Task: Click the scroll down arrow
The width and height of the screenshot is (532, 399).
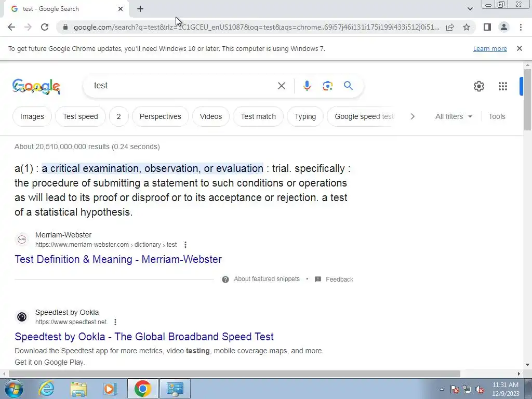Action: 527,365
